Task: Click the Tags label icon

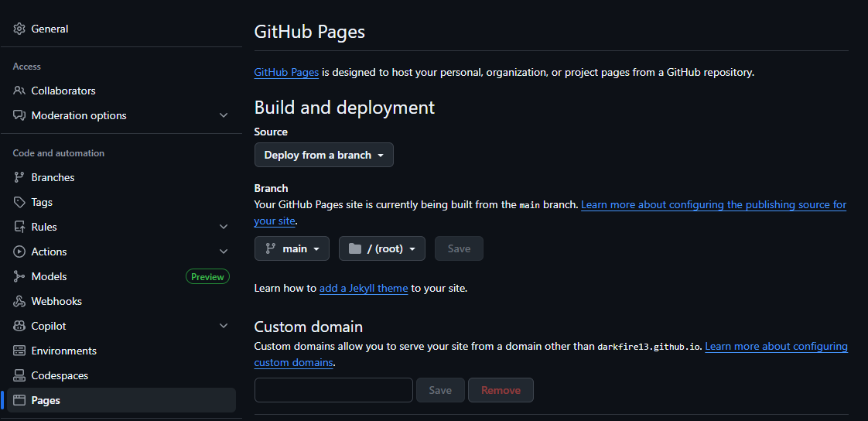Action: point(19,202)
